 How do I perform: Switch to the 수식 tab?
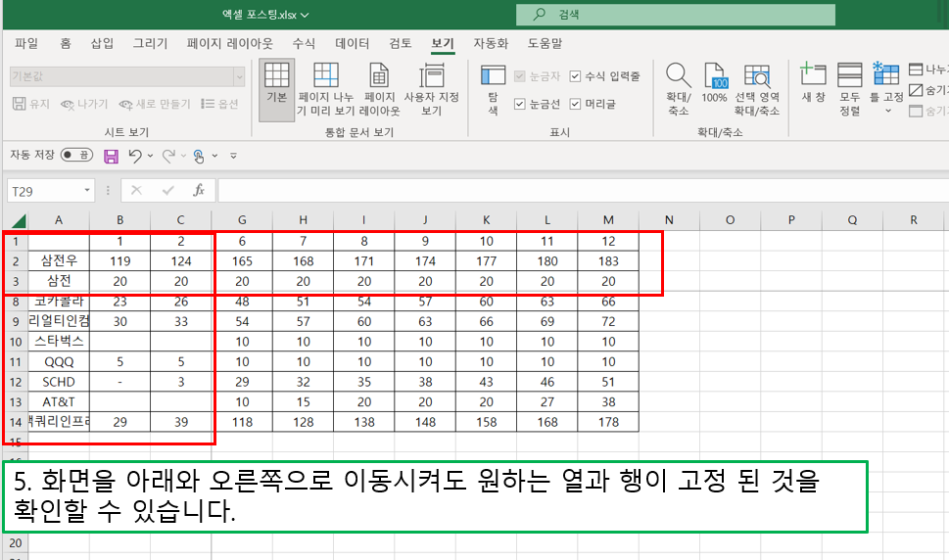coord(304,43)
